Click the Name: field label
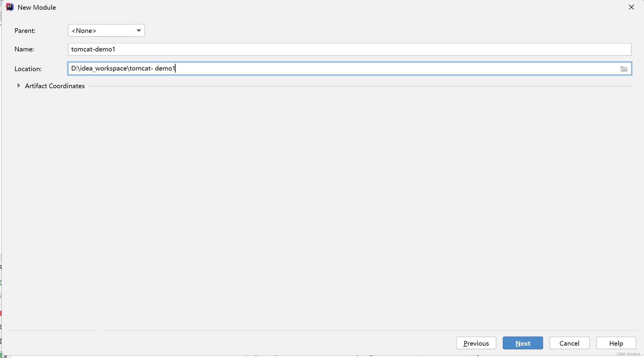Viewport: 644px width, 358px height. [24, 49]
